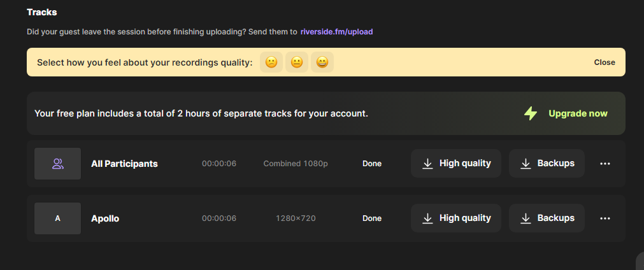This screenshot has width=644, height=270.
Task: Click the All Participants people icon thumbnail
Action: pyautogui.click(x=57, y=164)
